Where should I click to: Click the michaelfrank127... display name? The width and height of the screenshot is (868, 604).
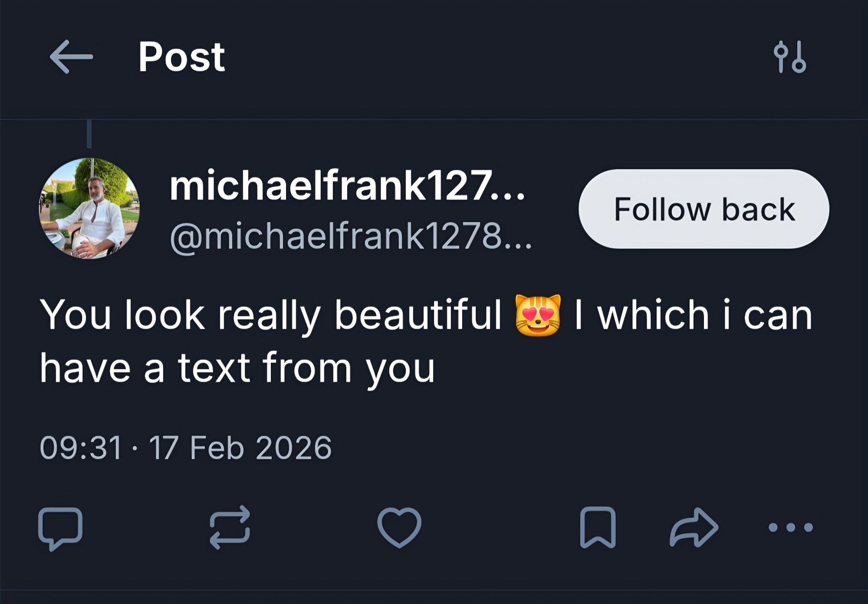click(x=347, y=186)
